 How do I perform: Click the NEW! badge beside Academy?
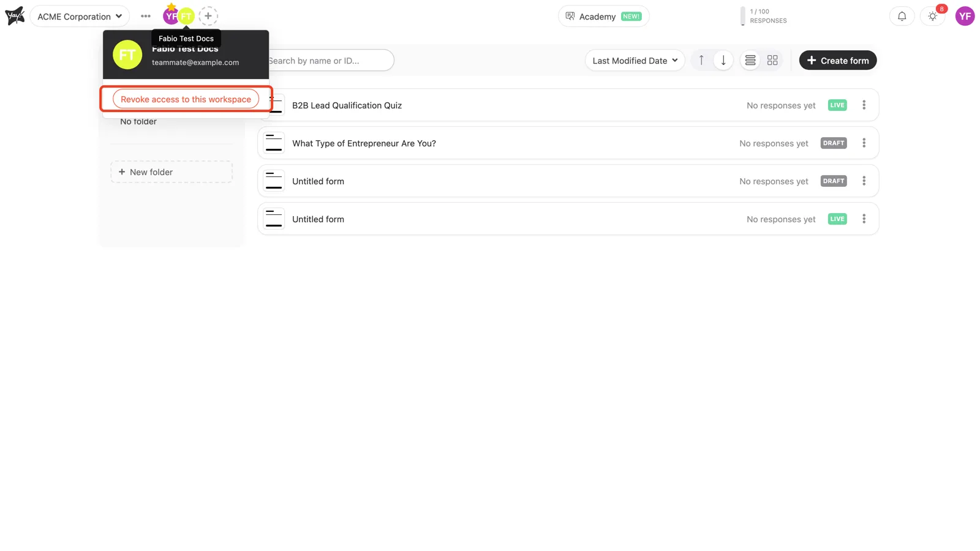(x=631, y=17)
